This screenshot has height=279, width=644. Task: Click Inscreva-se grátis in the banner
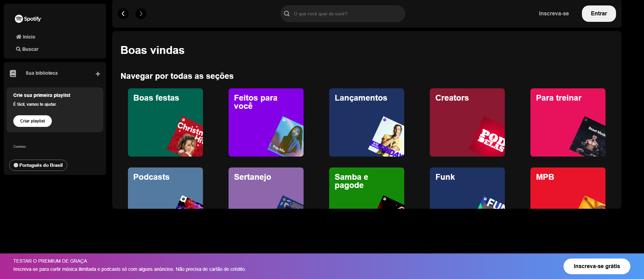pyautogui.click(x=597, y=266)
